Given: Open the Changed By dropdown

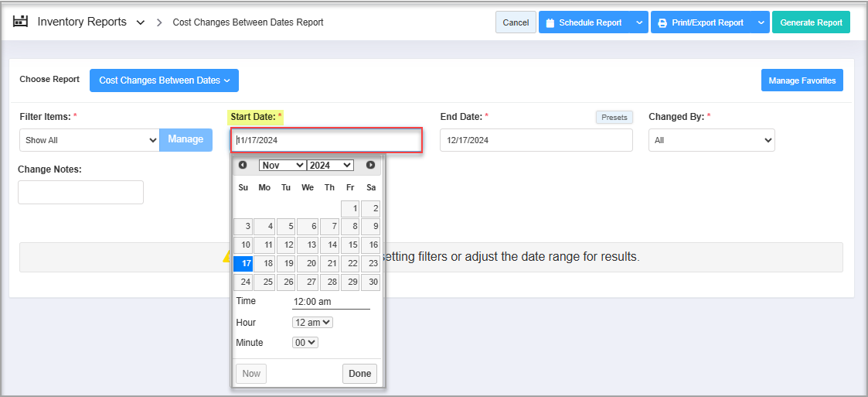Looking at the screenshot, I should click(711, 140).
